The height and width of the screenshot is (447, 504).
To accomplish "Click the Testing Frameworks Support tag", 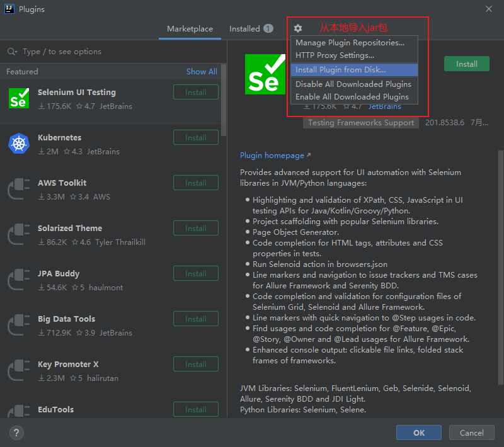I will pyautogui.click(x=360, y=123).
